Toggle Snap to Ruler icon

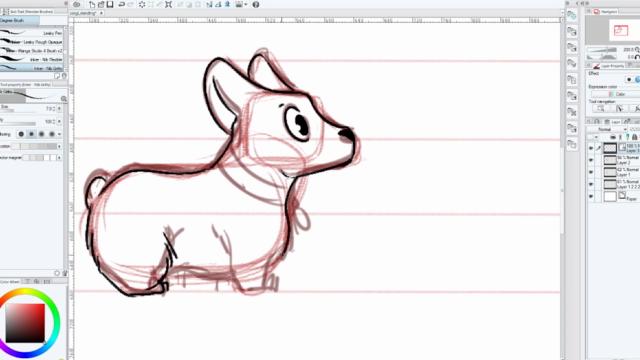point(209,4)
